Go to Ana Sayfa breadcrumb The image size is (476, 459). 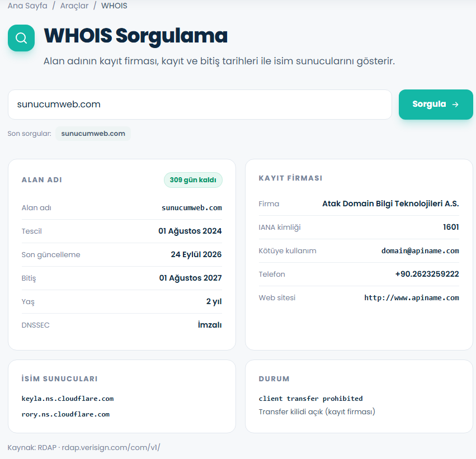point(27,6)
